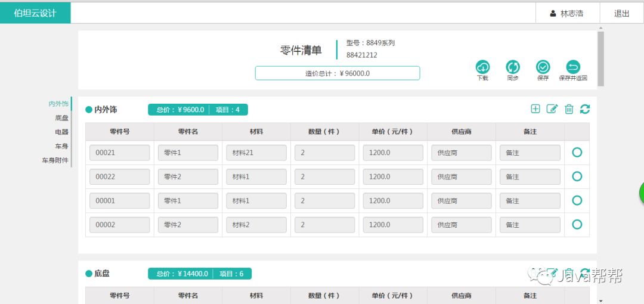Refresh the 内外饰 section table
This screenshot has height=304, width=644.
pos(585,108)
